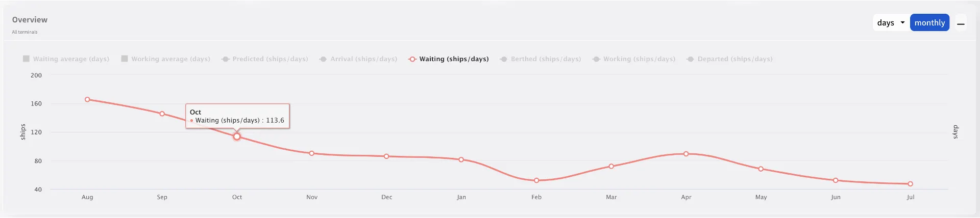Enable the Working average (days) series
The height and width of the screenshot is (218, 980).
[x=124, y=59]
